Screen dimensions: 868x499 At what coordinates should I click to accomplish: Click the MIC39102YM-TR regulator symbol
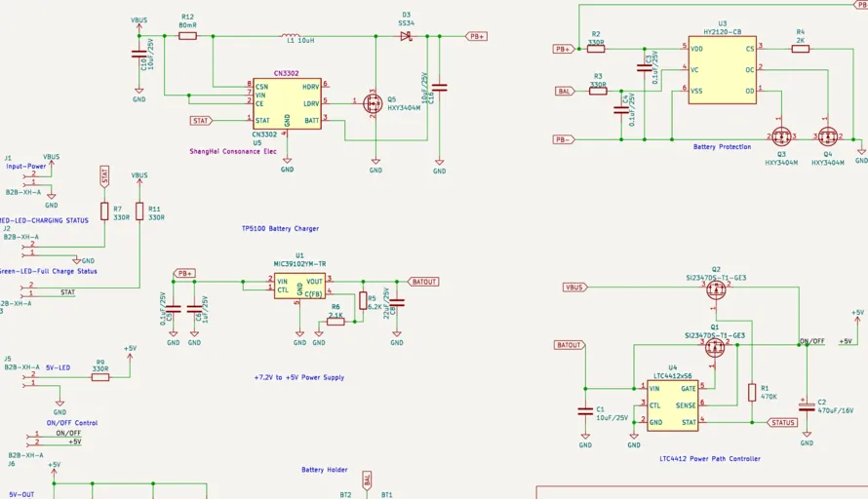[x=299, y=288]
